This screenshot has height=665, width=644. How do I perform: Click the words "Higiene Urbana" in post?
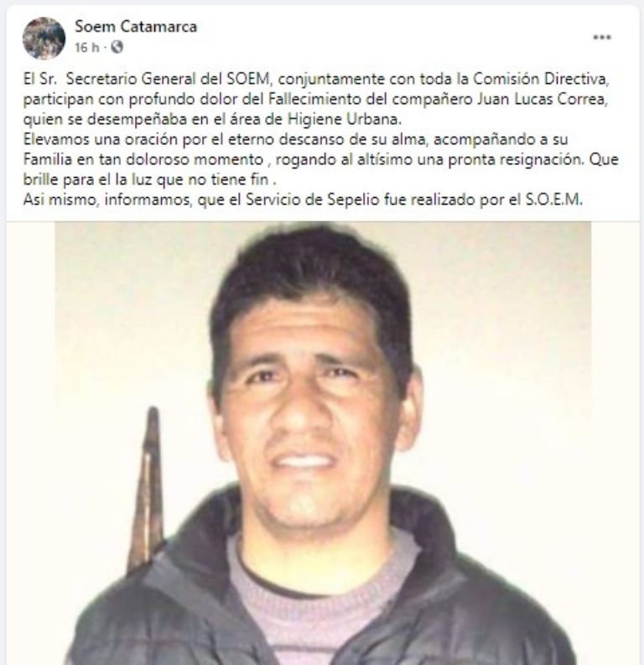(x=344, y=119)
